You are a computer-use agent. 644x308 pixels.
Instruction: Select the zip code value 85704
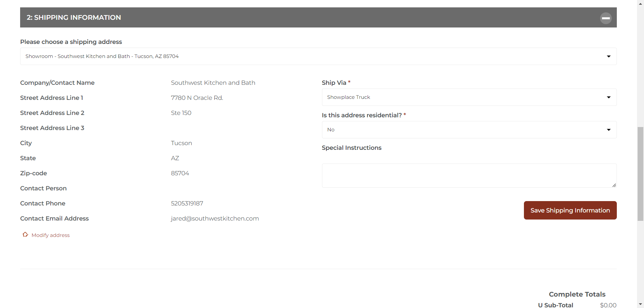pyautogui.click(x=180, y=173)
